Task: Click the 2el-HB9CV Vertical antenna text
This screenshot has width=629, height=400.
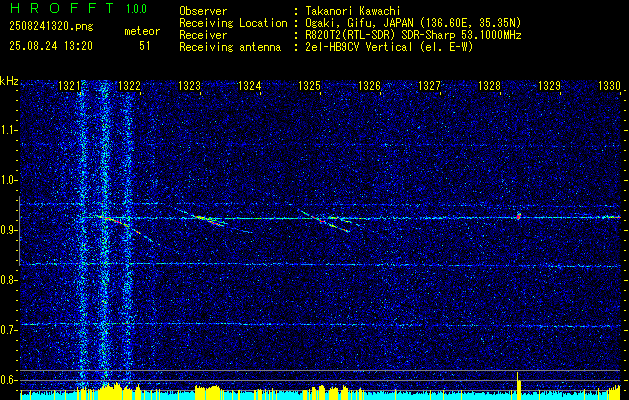Action: [x=388, y=47]
